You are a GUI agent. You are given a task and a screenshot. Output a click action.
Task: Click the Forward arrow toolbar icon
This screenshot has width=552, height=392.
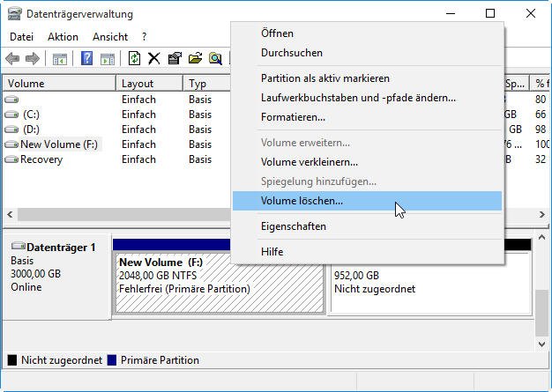click(33, 58)
